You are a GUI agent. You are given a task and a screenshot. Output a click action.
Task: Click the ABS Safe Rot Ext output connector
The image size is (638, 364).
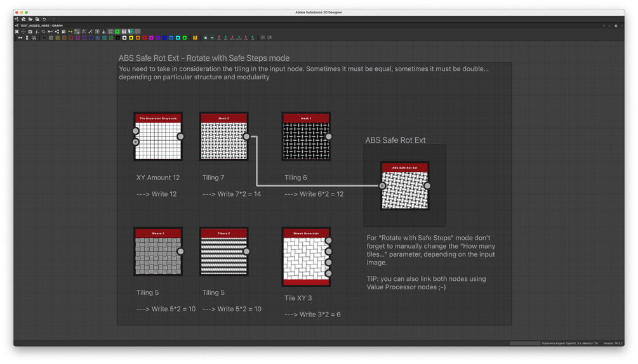[427, 186]
